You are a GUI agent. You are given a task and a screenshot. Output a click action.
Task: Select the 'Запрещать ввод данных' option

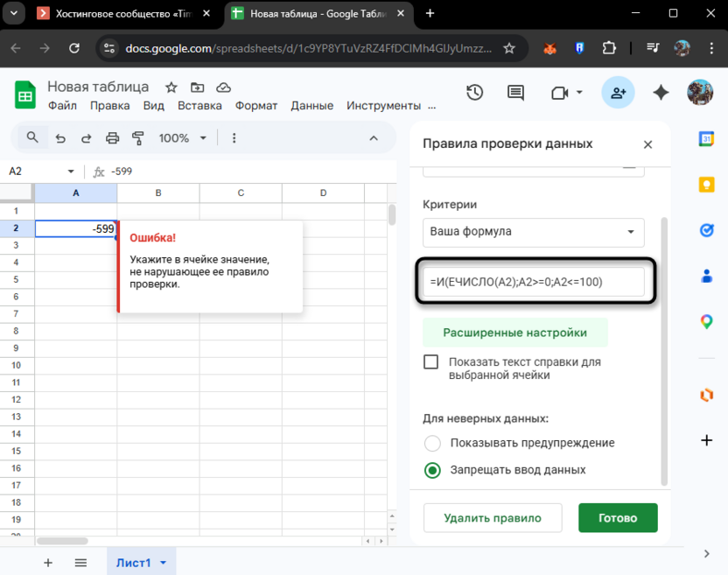[x=432, y=470]
